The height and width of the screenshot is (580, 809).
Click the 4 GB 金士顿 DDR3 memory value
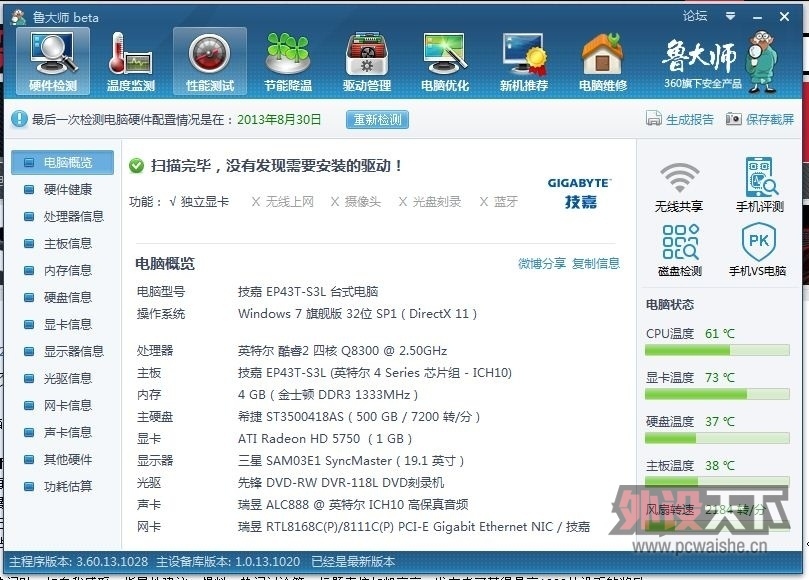tap(328, 395)
